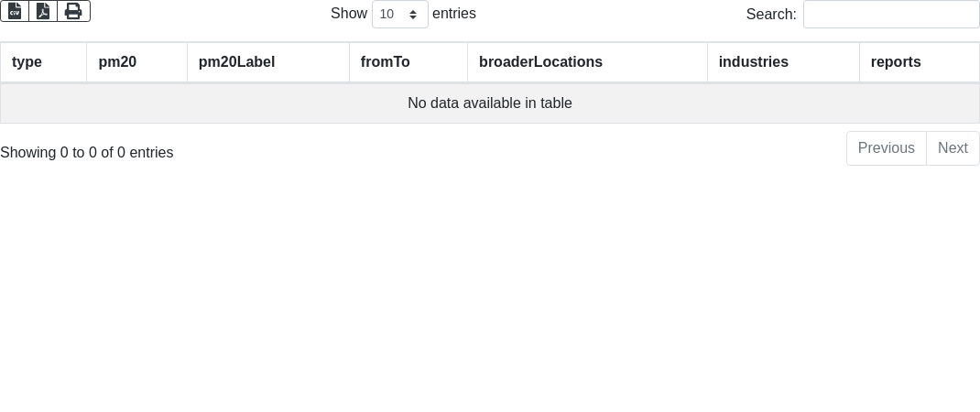
Task: Sort by the fromTo column header
Action: click(x=386, y=62)
